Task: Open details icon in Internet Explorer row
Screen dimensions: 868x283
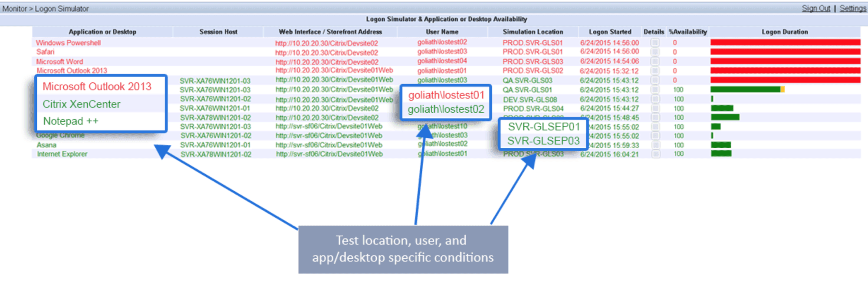Action: (x=655, y=154)
